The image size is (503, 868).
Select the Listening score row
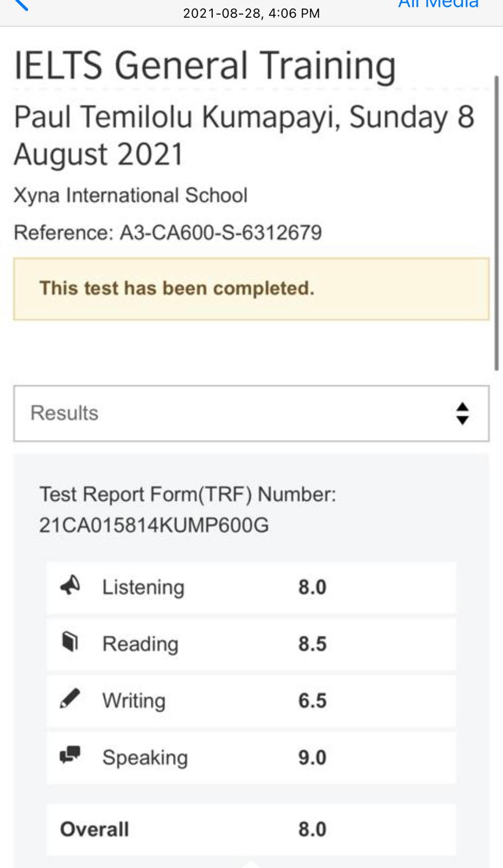[x=251, y=588]
